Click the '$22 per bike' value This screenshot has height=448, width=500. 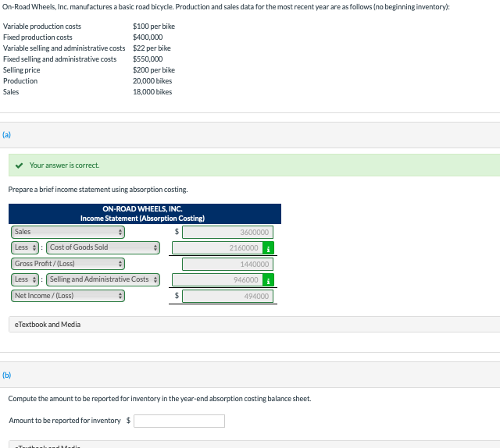(x=152, y=48)
